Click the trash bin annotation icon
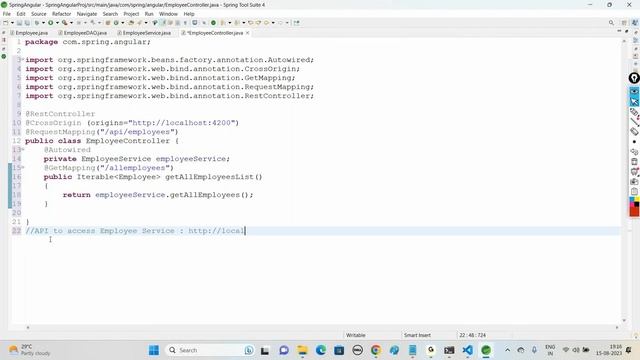This screenshot has height=360, width=640. pos(634,162)
